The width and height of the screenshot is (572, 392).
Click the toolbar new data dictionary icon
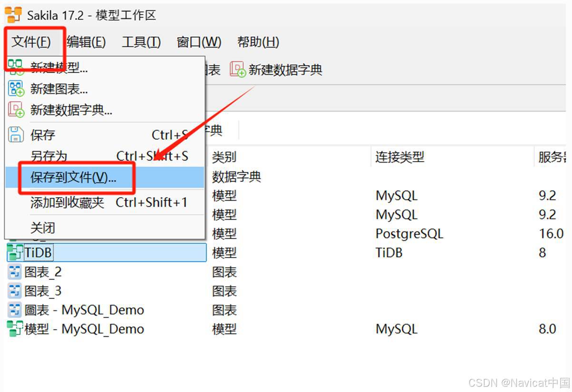238,69
